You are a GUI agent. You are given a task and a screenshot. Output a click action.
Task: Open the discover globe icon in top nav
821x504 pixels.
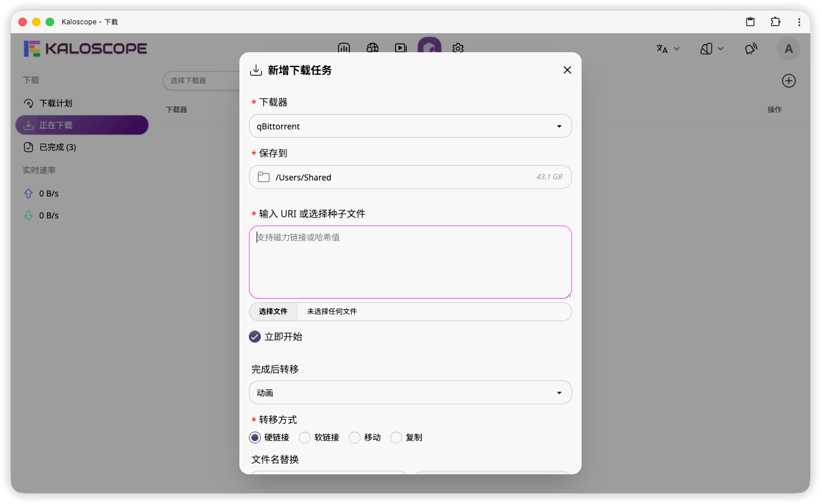[x=372, y=49]
